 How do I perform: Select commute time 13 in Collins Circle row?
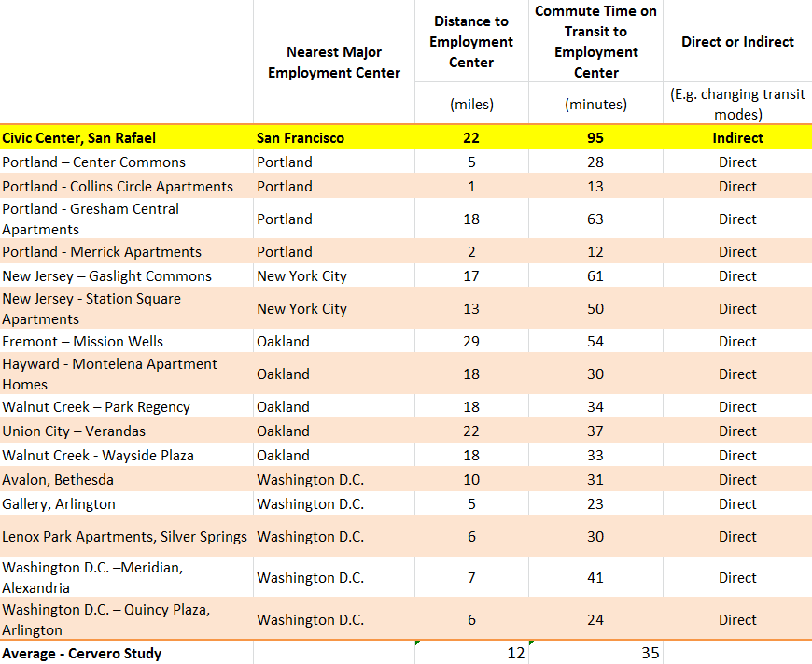point(595,187)
